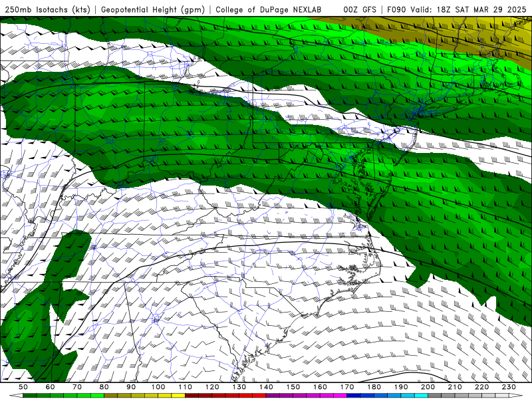This screenshot has width=532, height=399.
Task: Click the darkest green swatch under the 50 label
Action: (29, 395)
